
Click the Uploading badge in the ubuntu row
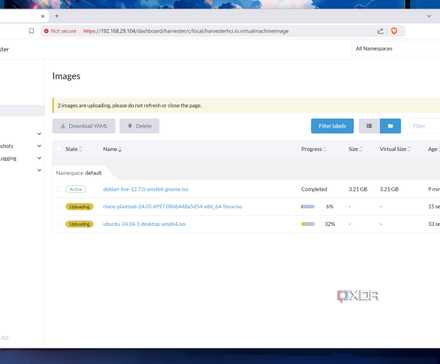(79, 224)
